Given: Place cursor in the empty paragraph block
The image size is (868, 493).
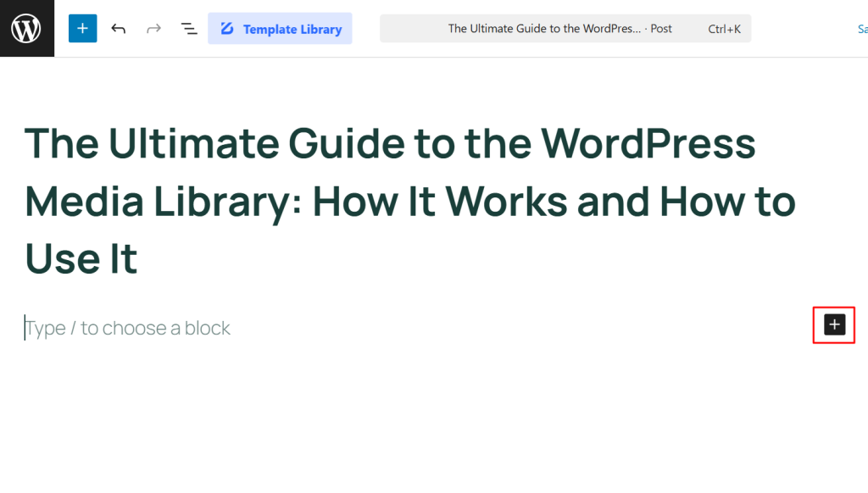Looking at the screenshot, I should (127, 328).
